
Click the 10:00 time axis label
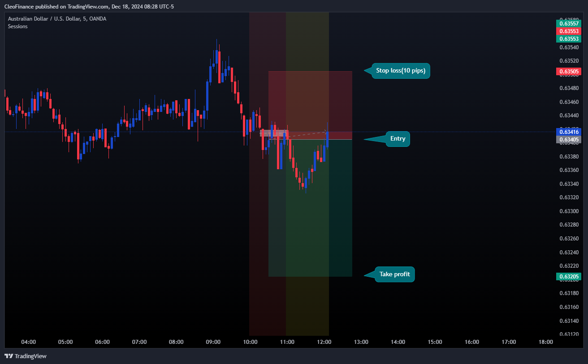pyautogui.click(x=250, y=342)
